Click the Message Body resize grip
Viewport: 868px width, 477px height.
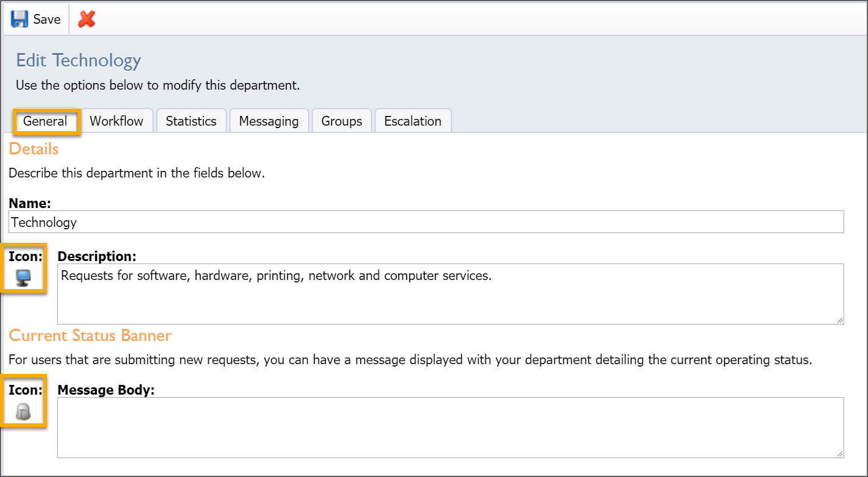pos(839,453)
